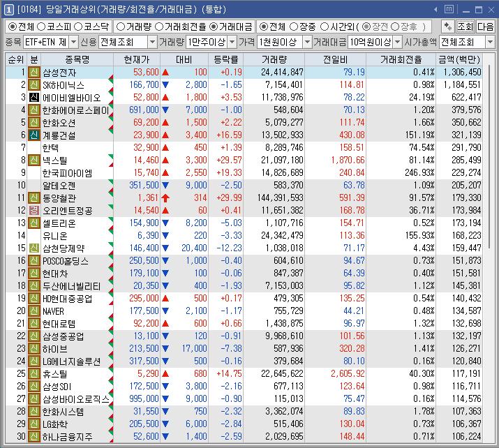
Task: Open the 유니온 stock row
Action: pyautogui.click(x=244, y=235)
